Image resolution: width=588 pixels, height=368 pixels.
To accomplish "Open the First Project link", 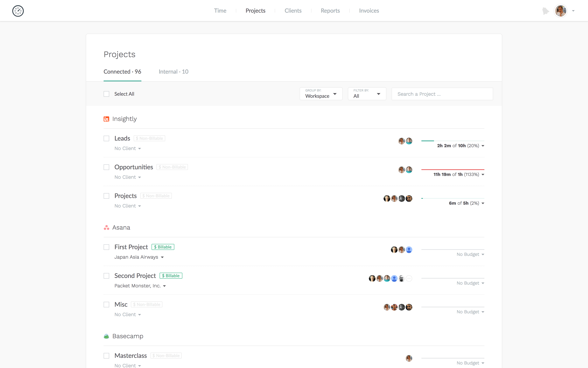I will 131,247.
